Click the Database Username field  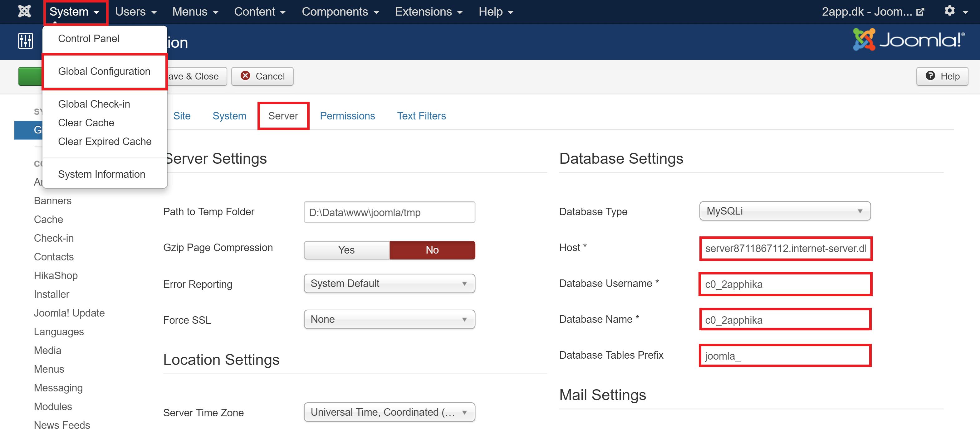[785, 284]
